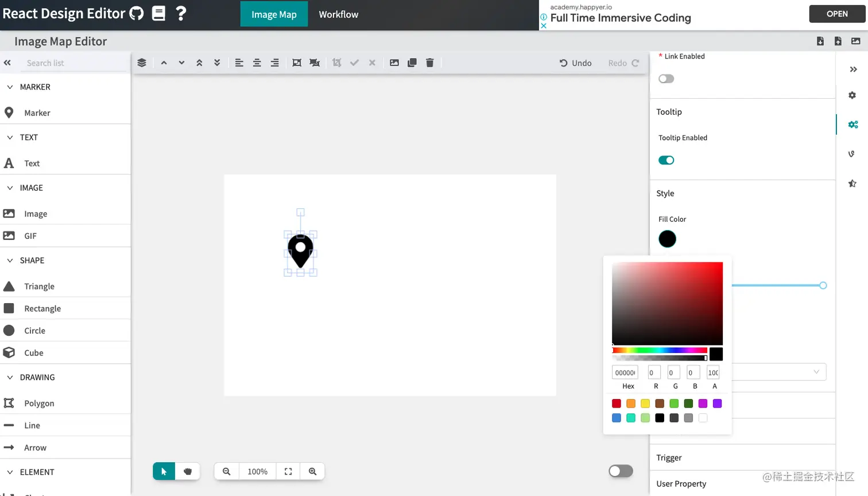
Task: Align selected object to center
Action: pyautogui.click(x=257, y=63)
